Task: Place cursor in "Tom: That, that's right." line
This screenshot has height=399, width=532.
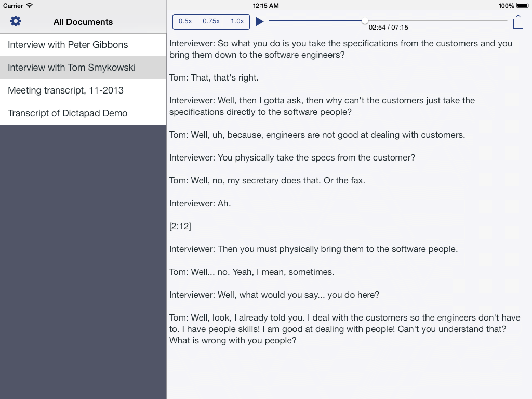Action: tap(214, 78)
